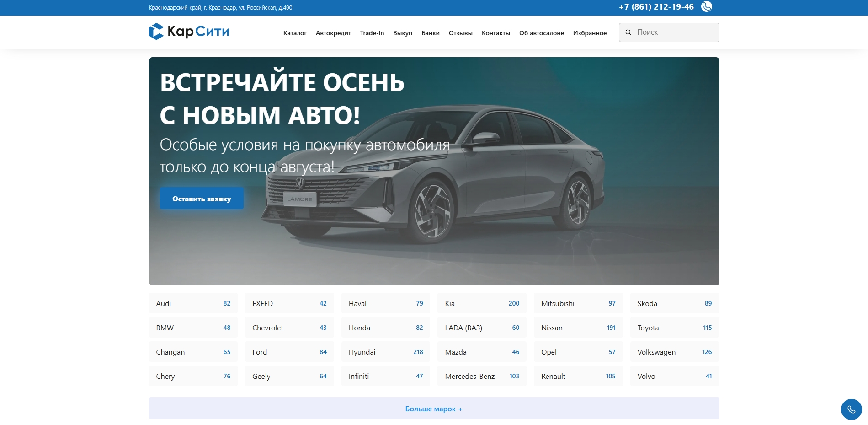Open Банки menu link
The height and width of the screenshot is (425, 868).
point(430,33)
